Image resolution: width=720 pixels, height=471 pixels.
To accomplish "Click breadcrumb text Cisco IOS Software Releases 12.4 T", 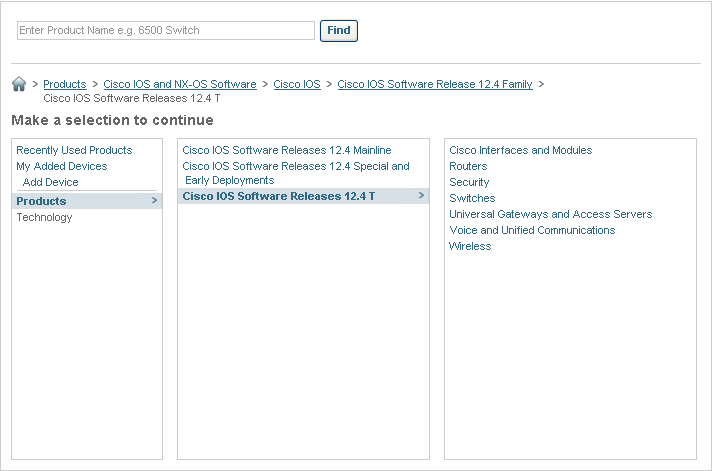I will [132, 98].
